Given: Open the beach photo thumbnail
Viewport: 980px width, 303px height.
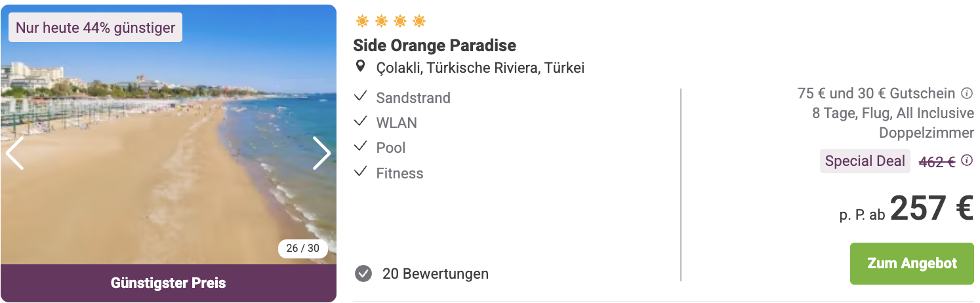Looking at the screenshot, I should click(x=169, y=134).
